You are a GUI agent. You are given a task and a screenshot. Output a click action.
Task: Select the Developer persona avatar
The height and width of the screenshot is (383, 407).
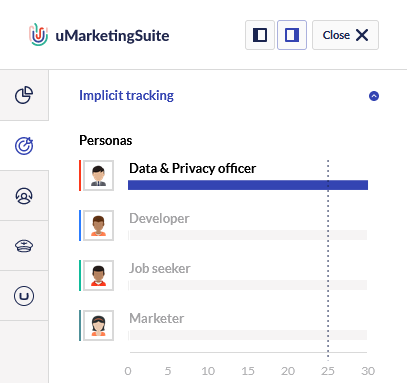(x=98, y=226)
